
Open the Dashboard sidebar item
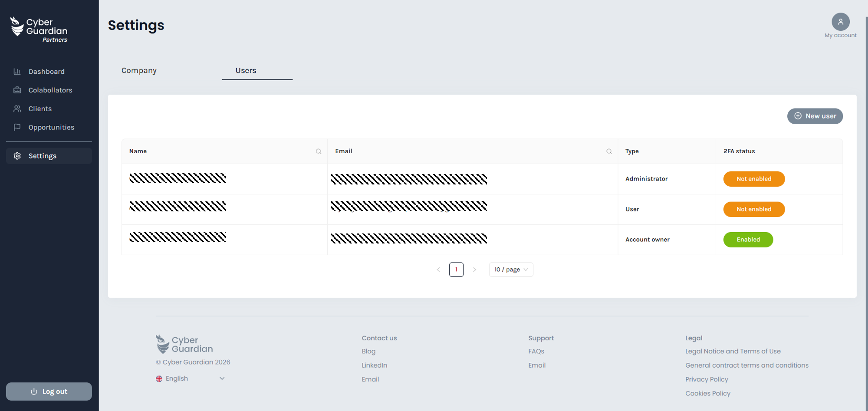click(49, 72)
